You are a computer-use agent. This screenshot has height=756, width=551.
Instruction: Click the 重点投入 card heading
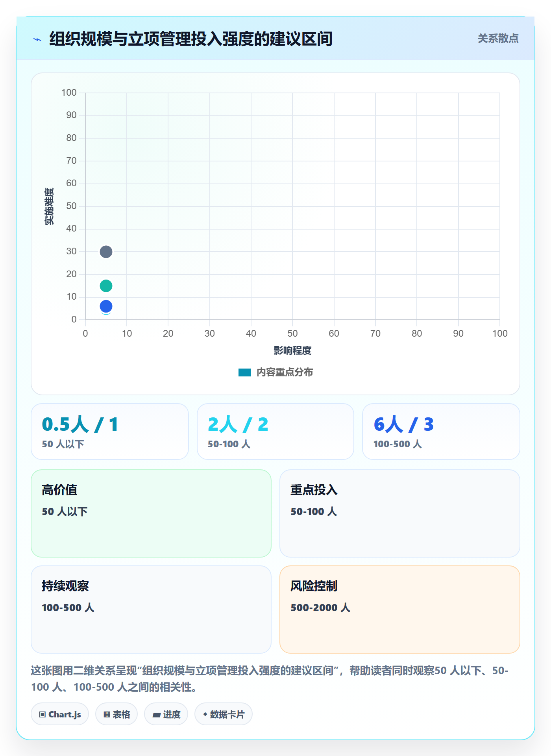click(x=314, y=490)
